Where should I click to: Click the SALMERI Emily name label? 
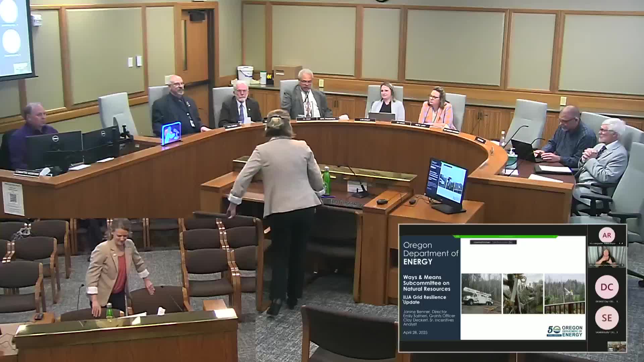[x=604, y=333]
